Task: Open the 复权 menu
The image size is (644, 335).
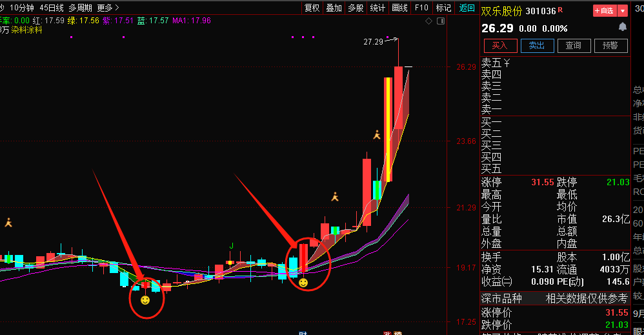Action: (x=312, y=8)
